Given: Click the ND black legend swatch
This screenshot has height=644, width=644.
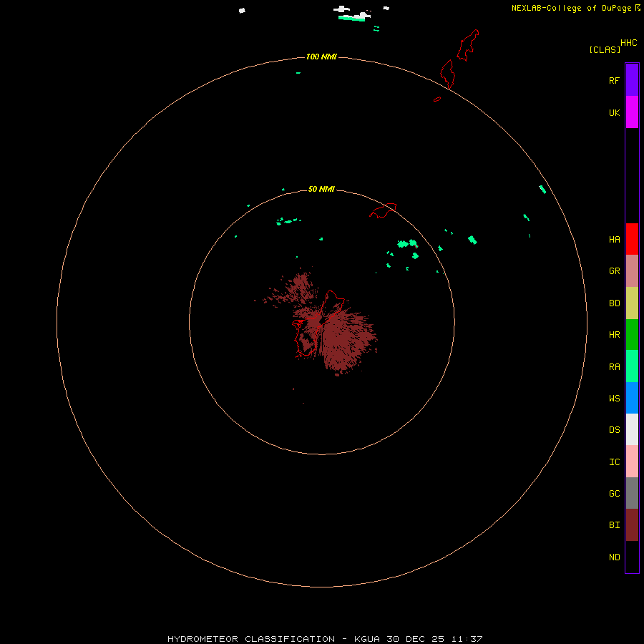Looking at the screenshot, I should (x=632, y=557).
